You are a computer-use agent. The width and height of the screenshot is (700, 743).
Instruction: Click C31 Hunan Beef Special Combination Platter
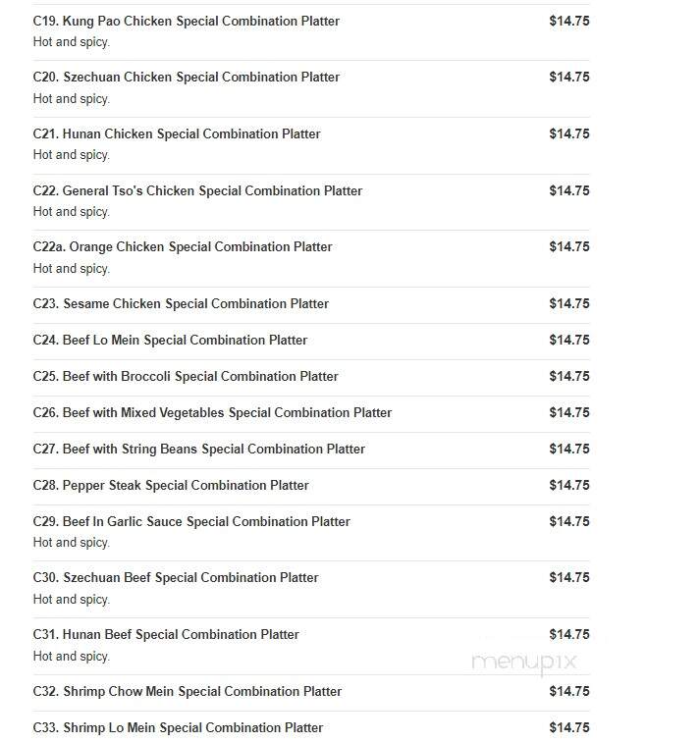coord(166,634)
